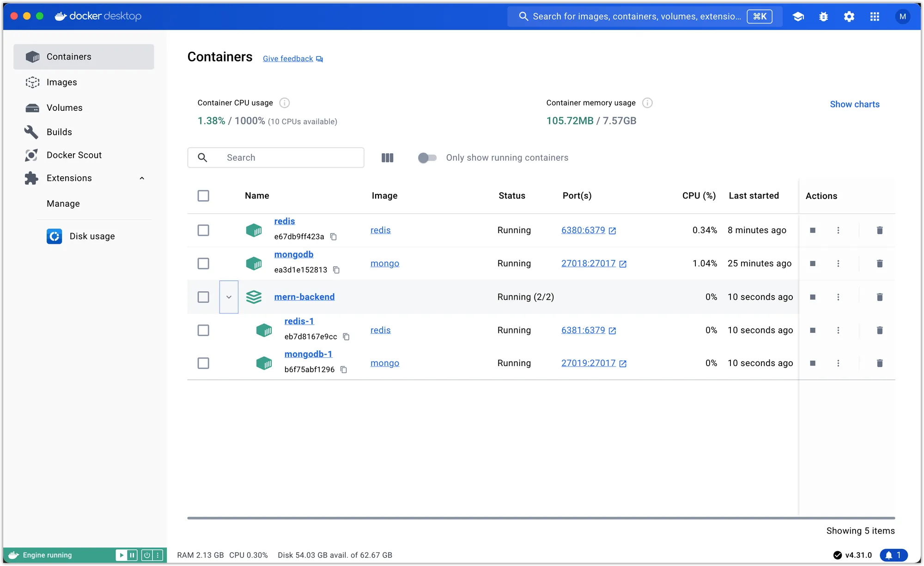Toggle Only show running containers
Viewport: 924px width, 566px height.
click(x=427, y=158)
